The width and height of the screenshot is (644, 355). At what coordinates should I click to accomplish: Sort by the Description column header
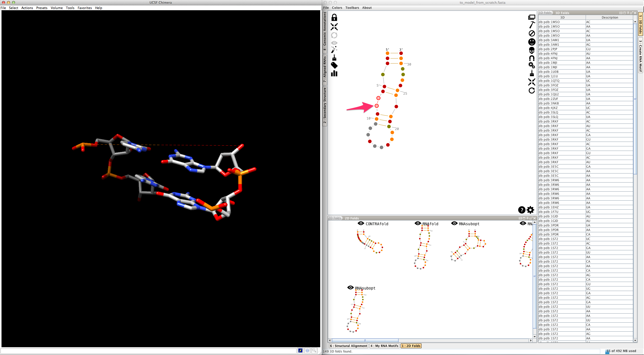pos(610,17)
